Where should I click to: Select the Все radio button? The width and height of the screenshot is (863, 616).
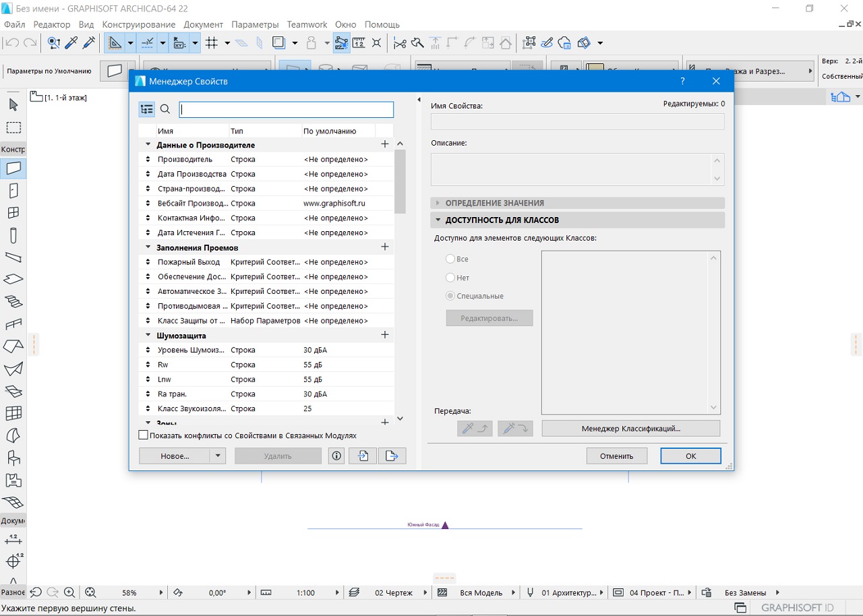click(x=450, y=259)
